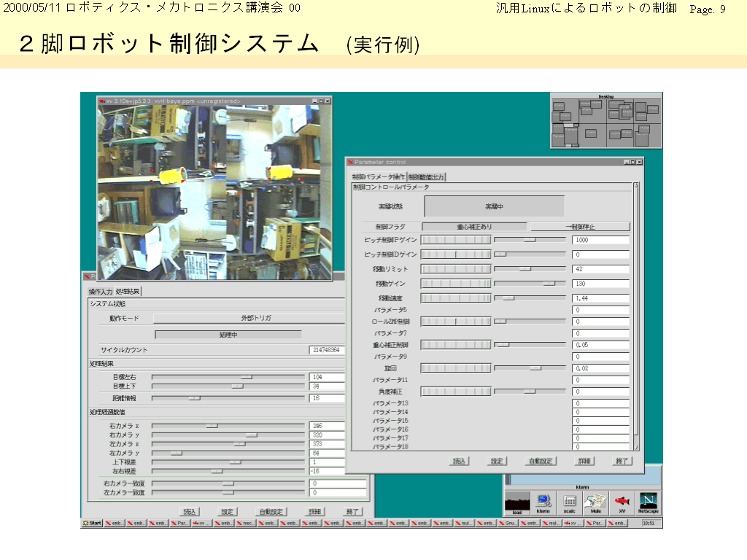The image size is (747, 560).
Task: Open the load monitor dock icon
Action: pyautogui.click(x=517, y=503)
